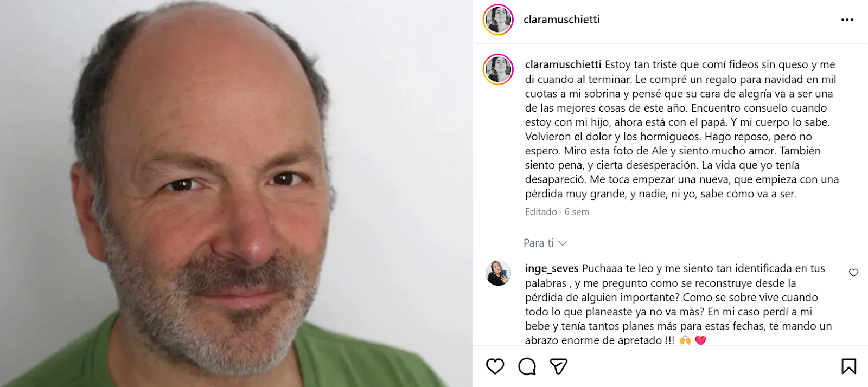
Task: Click the inge_seves comment text beginning Puchaaa
Action: click(678, 304)
